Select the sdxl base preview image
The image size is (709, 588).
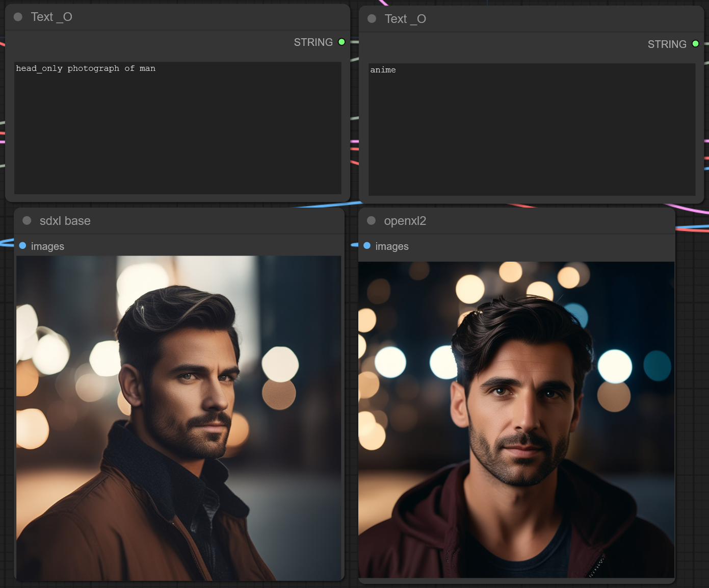tap(178, 418)
